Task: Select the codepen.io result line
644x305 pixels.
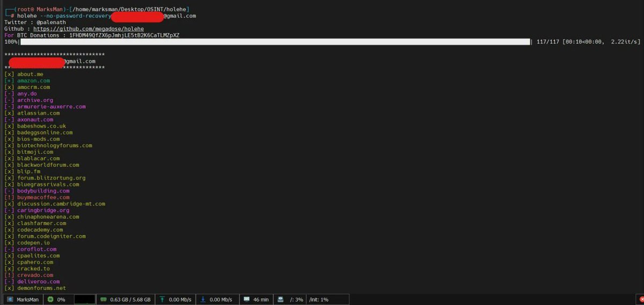Action: coord(27,242)
